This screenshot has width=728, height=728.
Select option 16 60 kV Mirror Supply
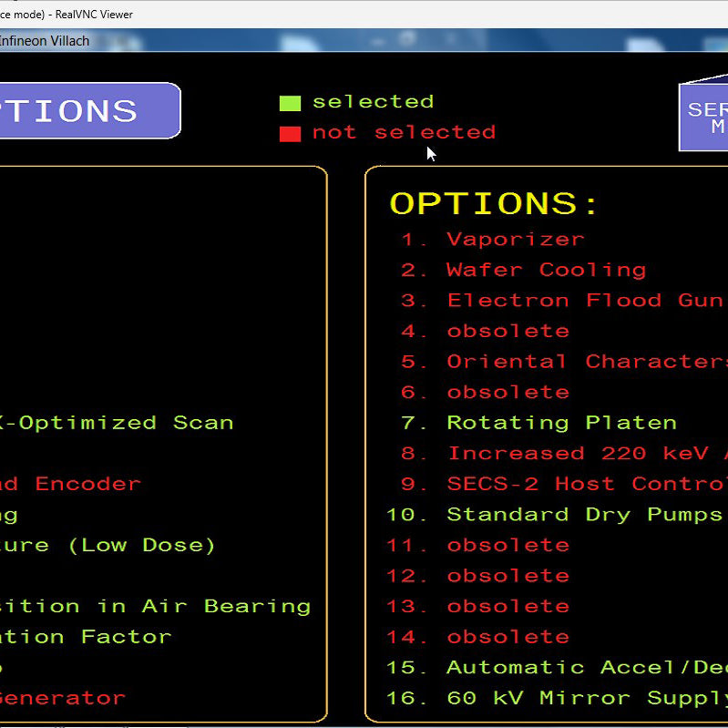(x=557, y=698)
